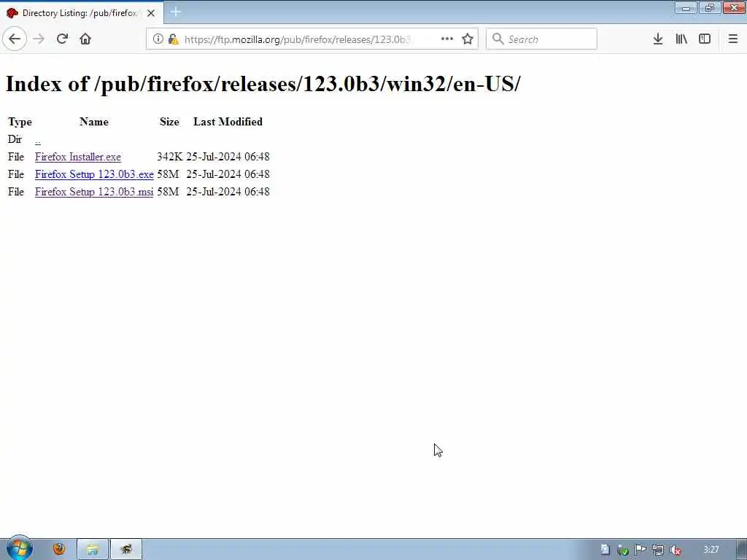Image resolution: width=747 pixels, height=560 pixels.
Task: Click the green checkmark tray icon
Action: coord(623,551)
